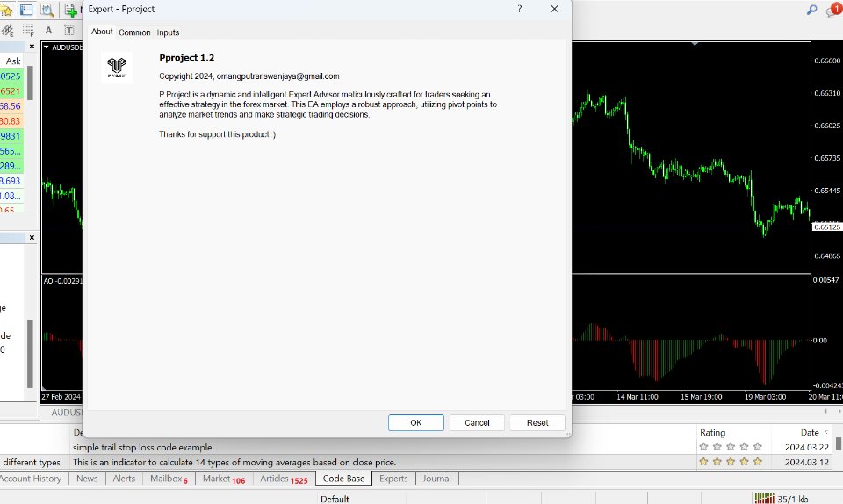Open the chat notification bubble icon
The image size is (843, 504).
point(834,9)
